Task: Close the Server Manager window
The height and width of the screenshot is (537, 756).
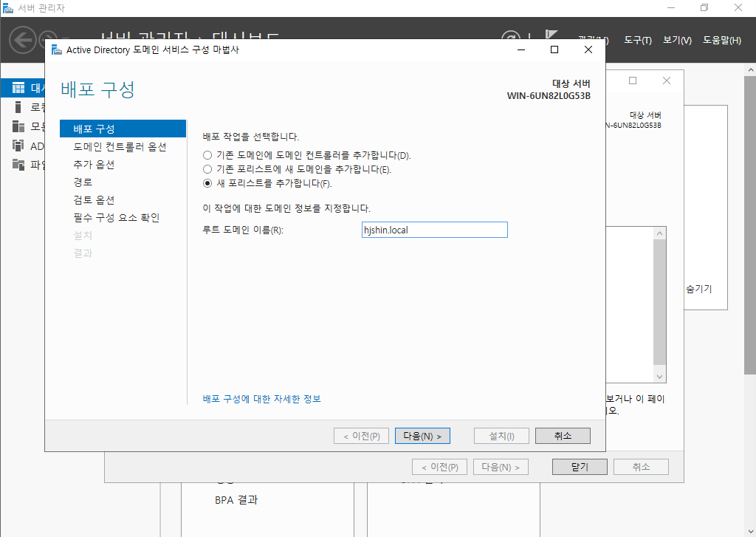Action: tap(738, 7)
